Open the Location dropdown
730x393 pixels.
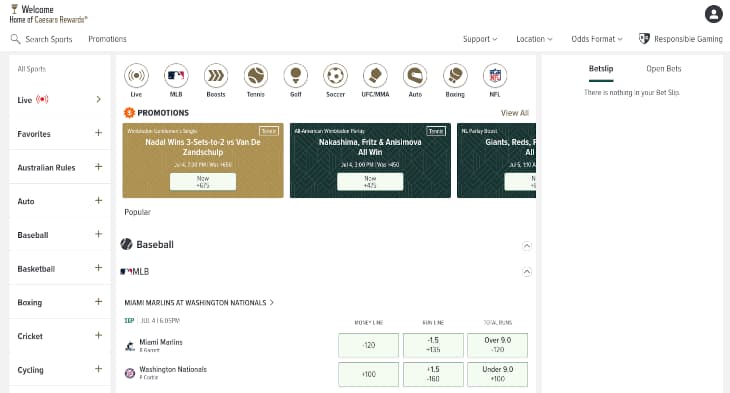tap(534, 39)
